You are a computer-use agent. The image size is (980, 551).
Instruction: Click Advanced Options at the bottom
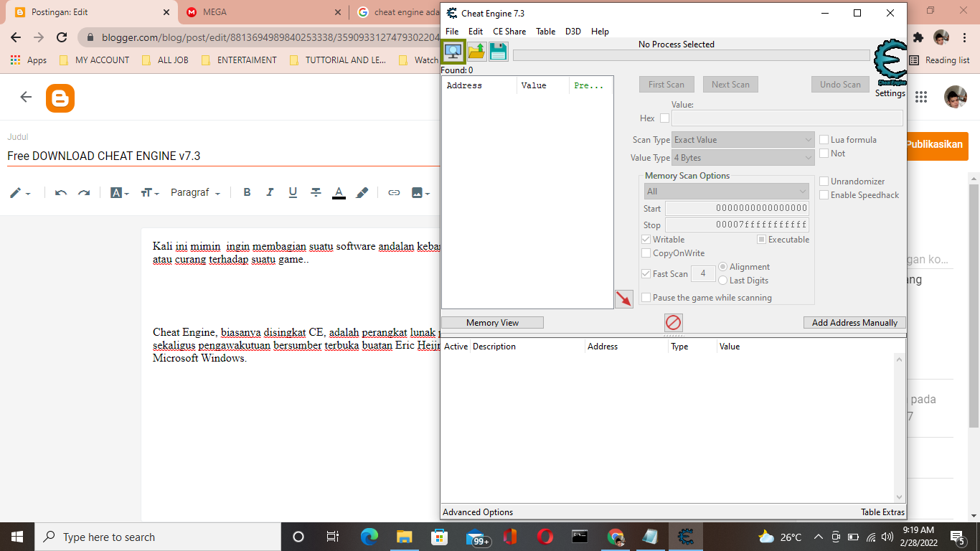(478, 512)
